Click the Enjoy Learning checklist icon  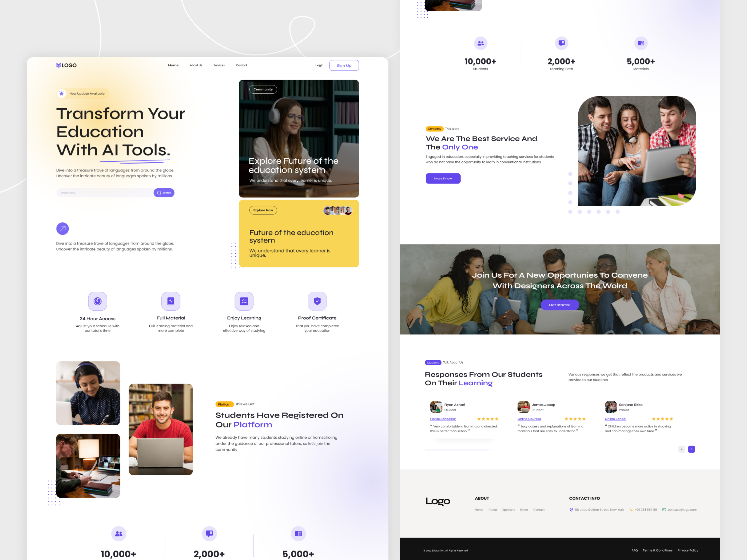244,301
